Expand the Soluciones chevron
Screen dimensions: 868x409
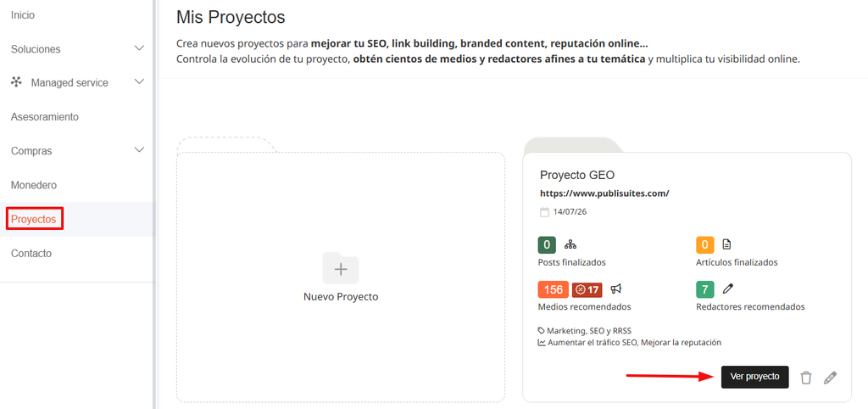pos(140,48)
